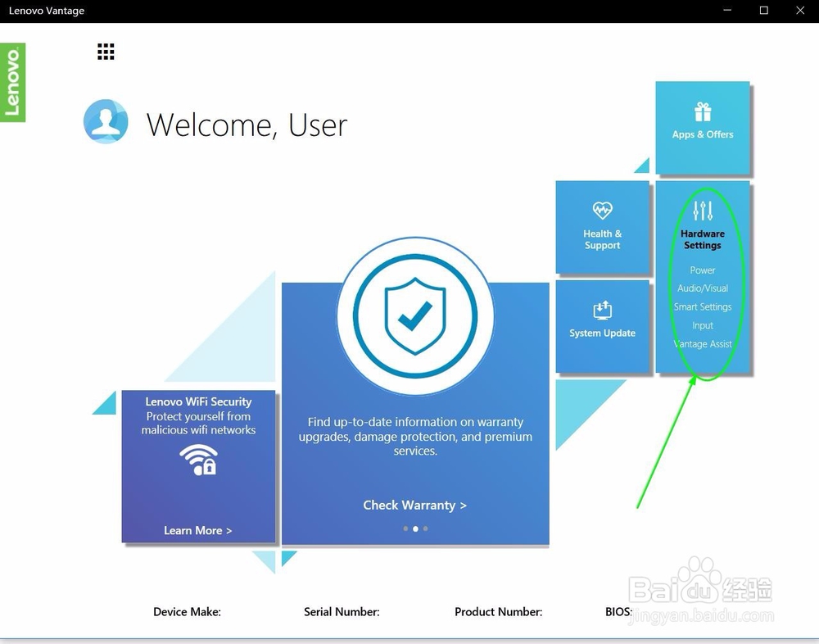This screenshot has width=819, height=644.
Task: Click the sliders icon for Hardware Settings
Action: pos(703,210)
